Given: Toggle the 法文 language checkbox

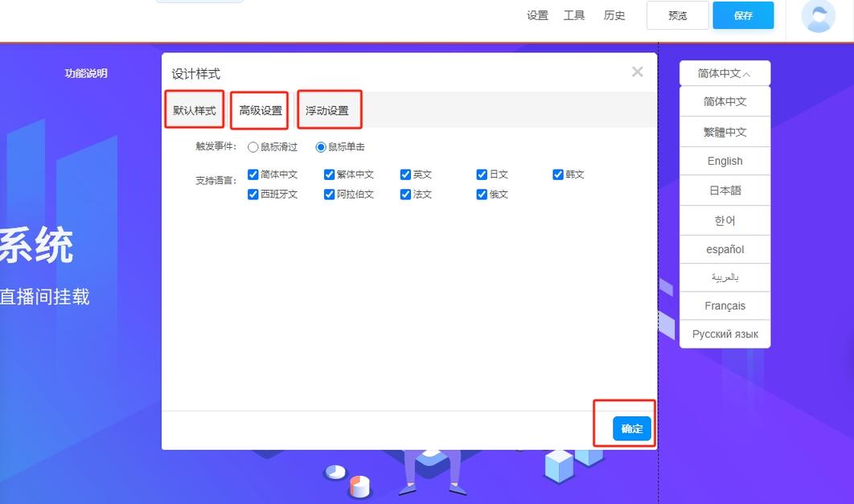Looking at the screenshot, I should pyautogui.click(x=405, y=195).
